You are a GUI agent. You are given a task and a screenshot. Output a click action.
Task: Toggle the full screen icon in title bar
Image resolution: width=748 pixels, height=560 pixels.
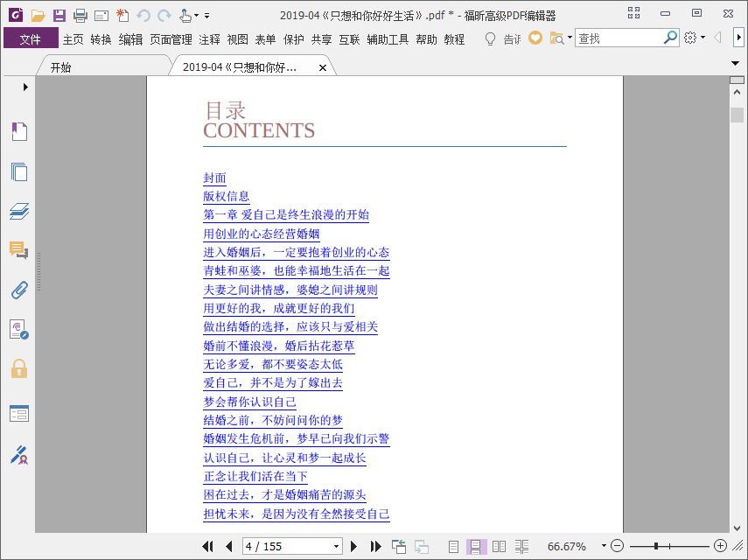click(x=633, y=13)
